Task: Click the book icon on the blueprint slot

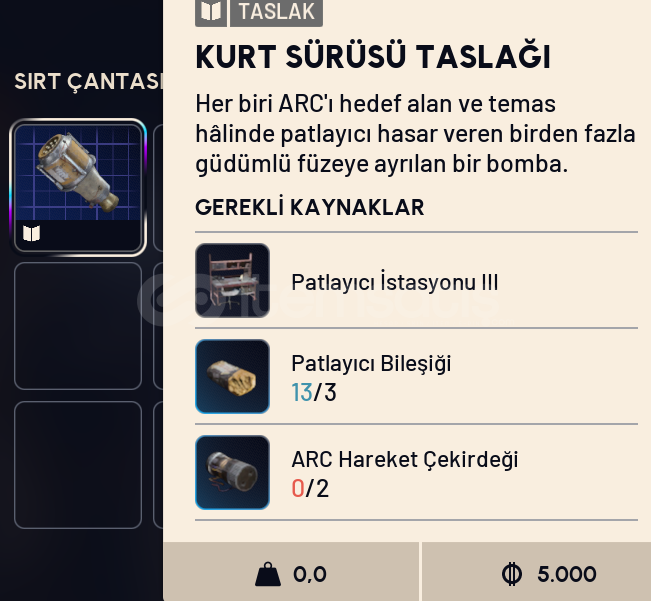Action: coord(32,233)
